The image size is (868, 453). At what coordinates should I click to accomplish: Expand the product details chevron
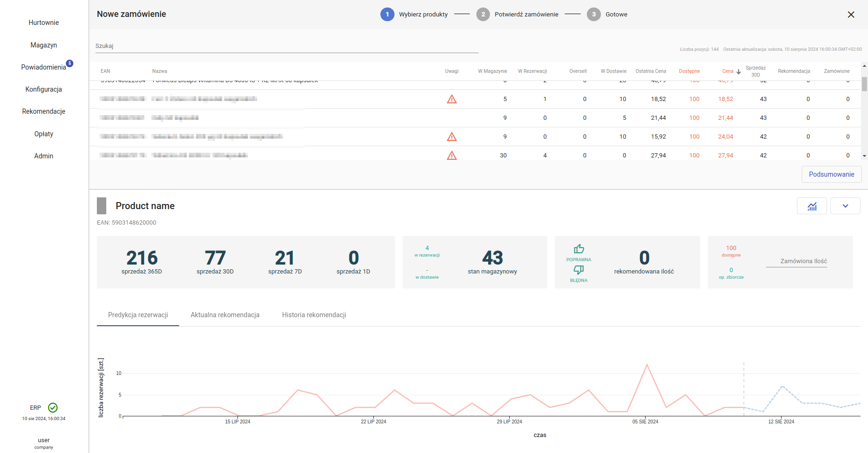[x=845, y=206]
